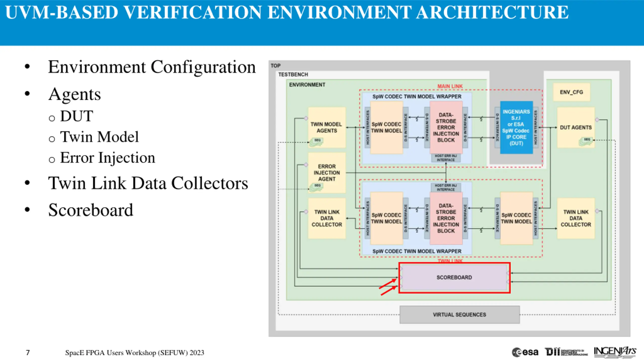Select the 'Error Injection' sub-bullet

(x=108, y=158)
